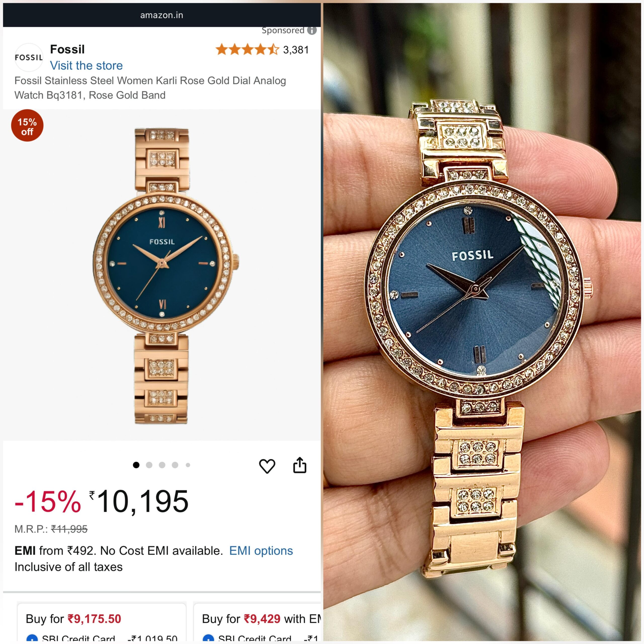Tap the SBI Credit Card icon in first offer
Viewport: 644px width, 644px height.
point(32,639)
